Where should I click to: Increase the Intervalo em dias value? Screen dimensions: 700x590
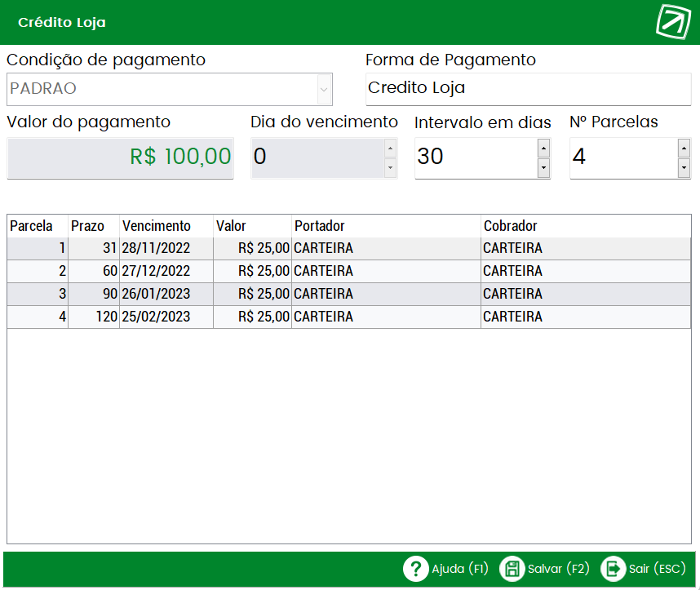tap(543, 148)
